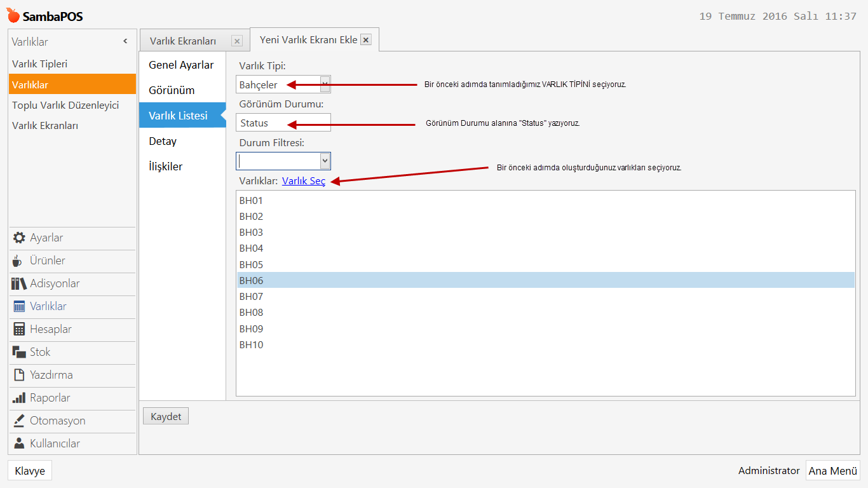
Task: Open the Varlık Tipi dropdown
Action: [325, 85]
